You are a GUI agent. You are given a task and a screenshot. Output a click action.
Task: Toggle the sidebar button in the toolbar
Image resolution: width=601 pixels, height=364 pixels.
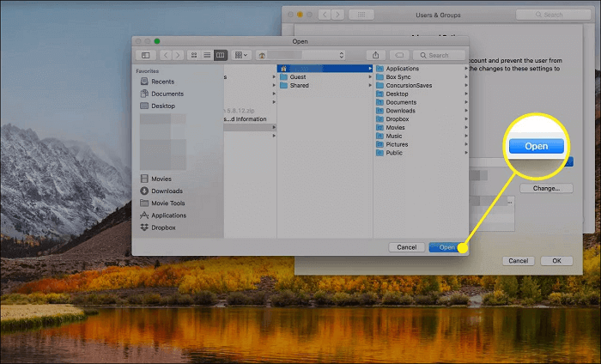pyautogui.click(x=145, y=55)
